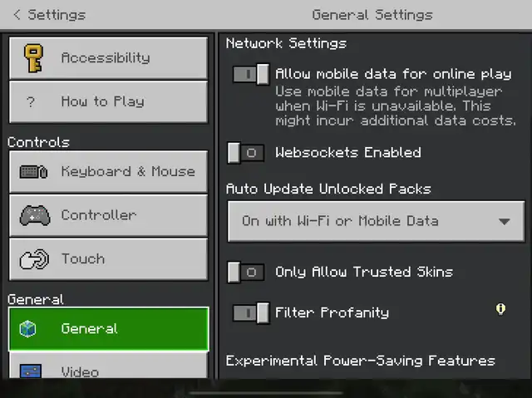Turn off the Filter Profanity switch
This screenshot has height=398, width=532.
(251, 313)
